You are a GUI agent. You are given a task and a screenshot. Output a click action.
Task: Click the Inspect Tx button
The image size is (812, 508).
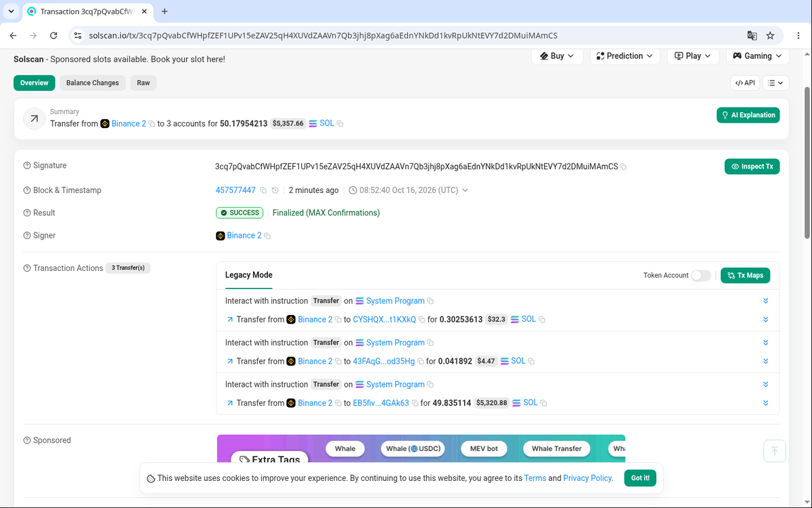(x=752, y=167)
